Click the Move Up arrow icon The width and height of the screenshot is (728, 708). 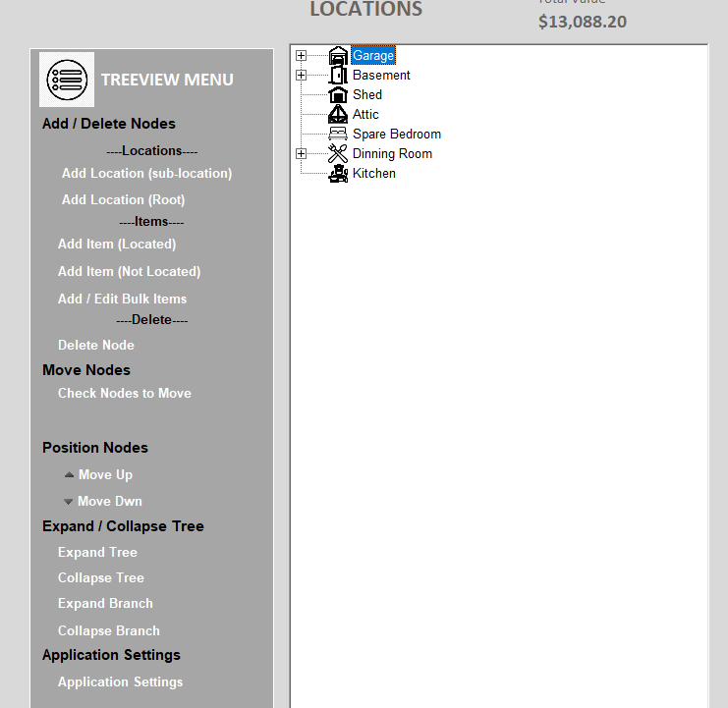[x=69, y=474]
